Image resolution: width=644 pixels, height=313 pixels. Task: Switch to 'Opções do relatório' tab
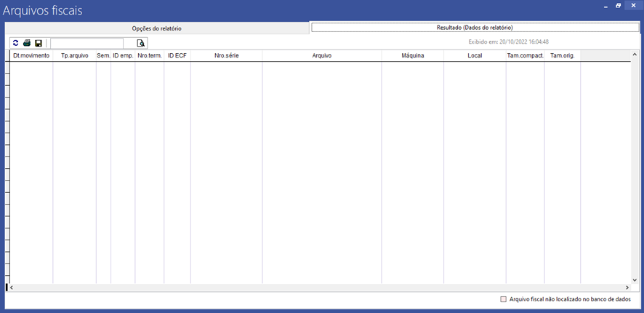coord(156,28)
